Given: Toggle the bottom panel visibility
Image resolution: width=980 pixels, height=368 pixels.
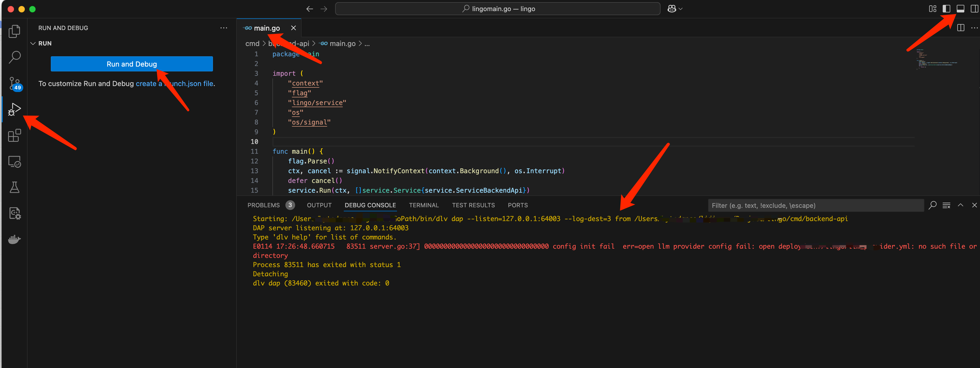Looking at the screenshot, I should 960,9.
